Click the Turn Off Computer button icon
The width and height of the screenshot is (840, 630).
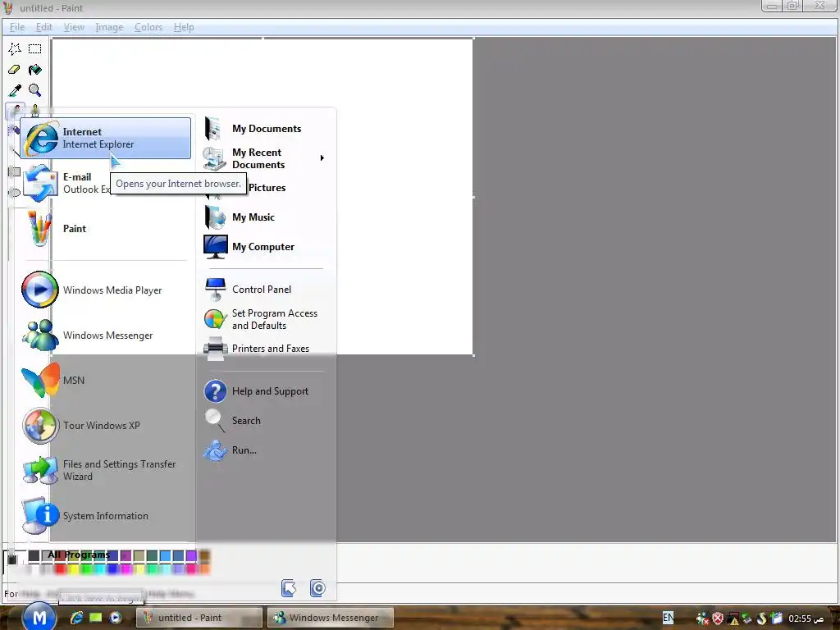click(317, 588)
